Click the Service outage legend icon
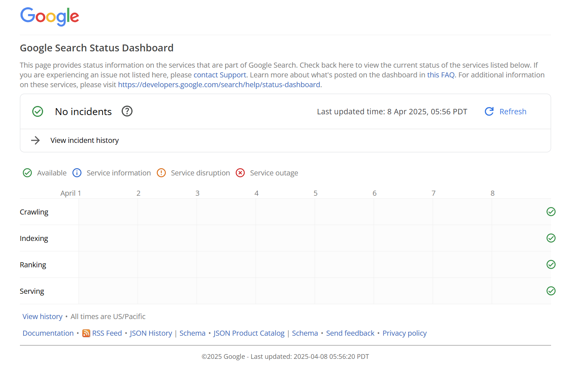The image size is (588, 382). coord(240,173)
